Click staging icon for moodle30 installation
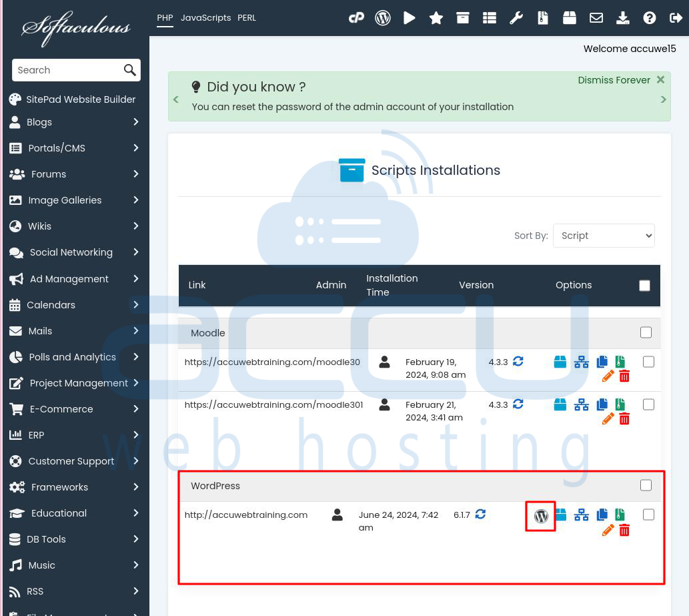Viewport: 689px width, 616px height. [582, 362]
